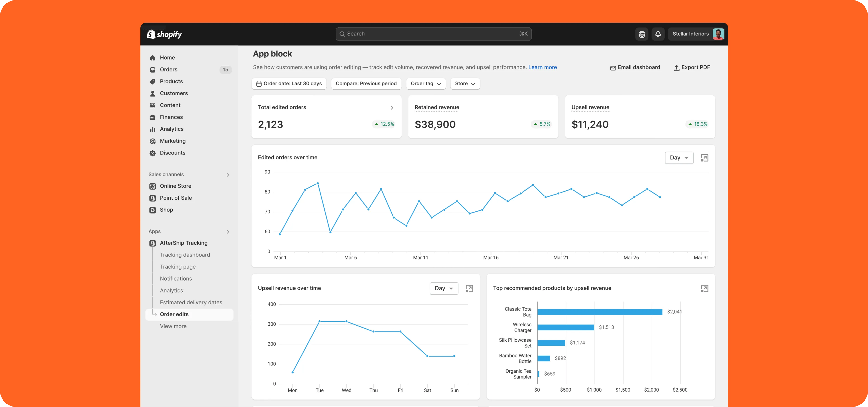The image size is (868, 407).
Task: Expand the Edited orders over time chart
Action: (704, 158)
